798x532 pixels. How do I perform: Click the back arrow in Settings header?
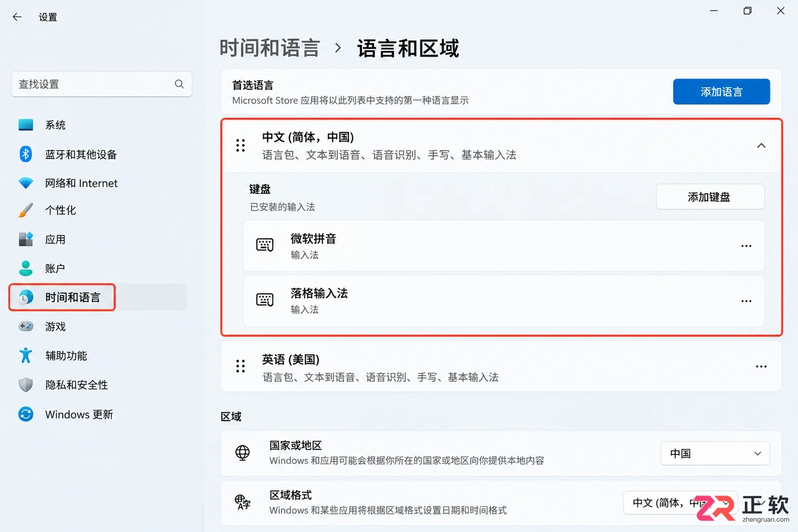tap(17, 17)
